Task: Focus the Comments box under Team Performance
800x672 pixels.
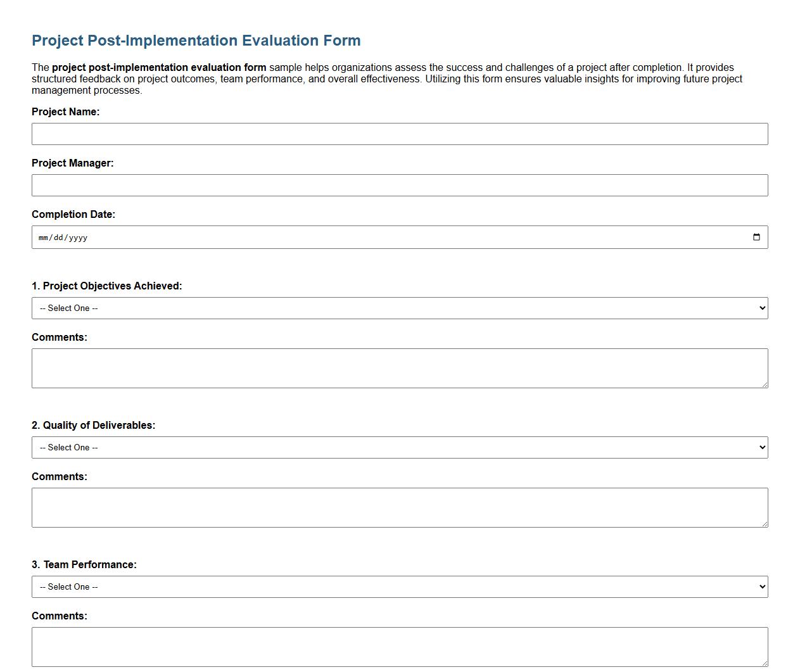Action: [x=399, y=646]
